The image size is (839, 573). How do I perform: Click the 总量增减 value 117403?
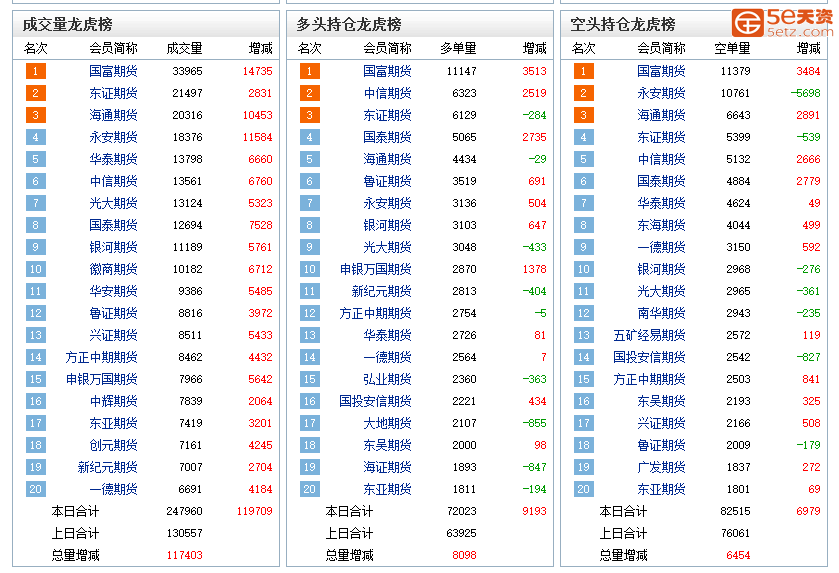184,555
